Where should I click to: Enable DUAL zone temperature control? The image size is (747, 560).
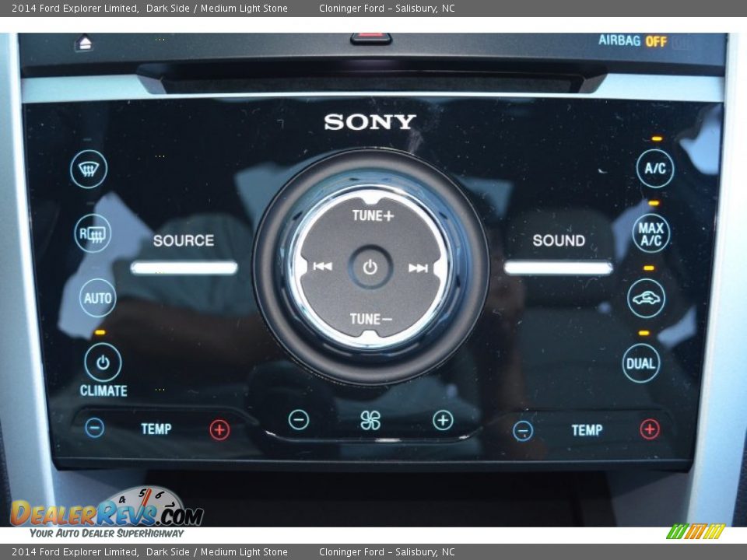tap(641, 361)
